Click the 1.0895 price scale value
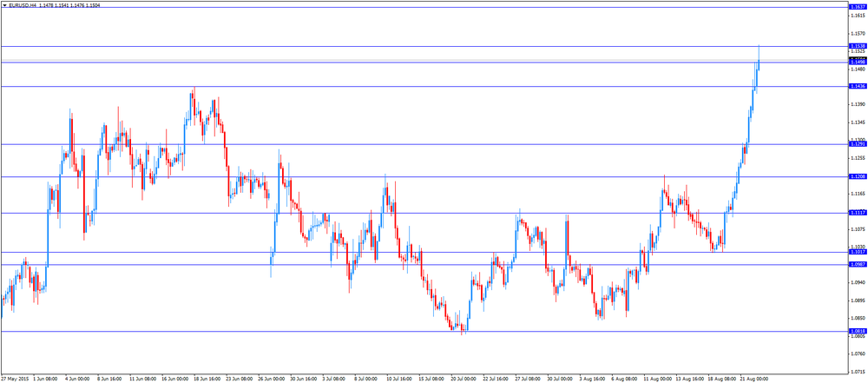 coord(858,300)
